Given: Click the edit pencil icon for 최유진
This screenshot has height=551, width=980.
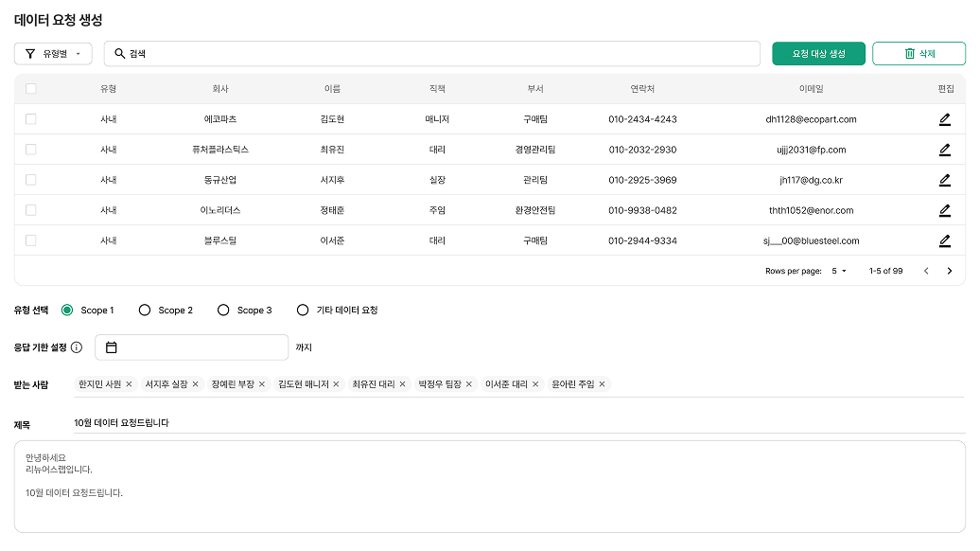Looking at the screenshot, I should (944, 150).
